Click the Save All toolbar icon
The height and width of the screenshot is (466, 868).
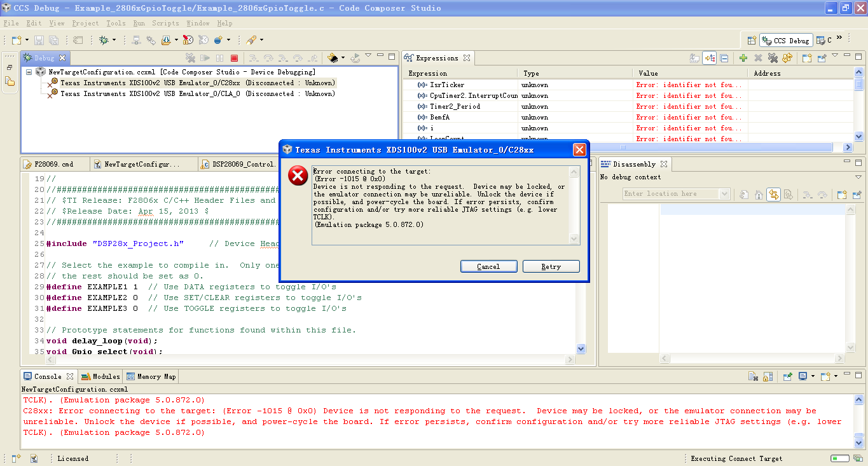click(54, 40)
